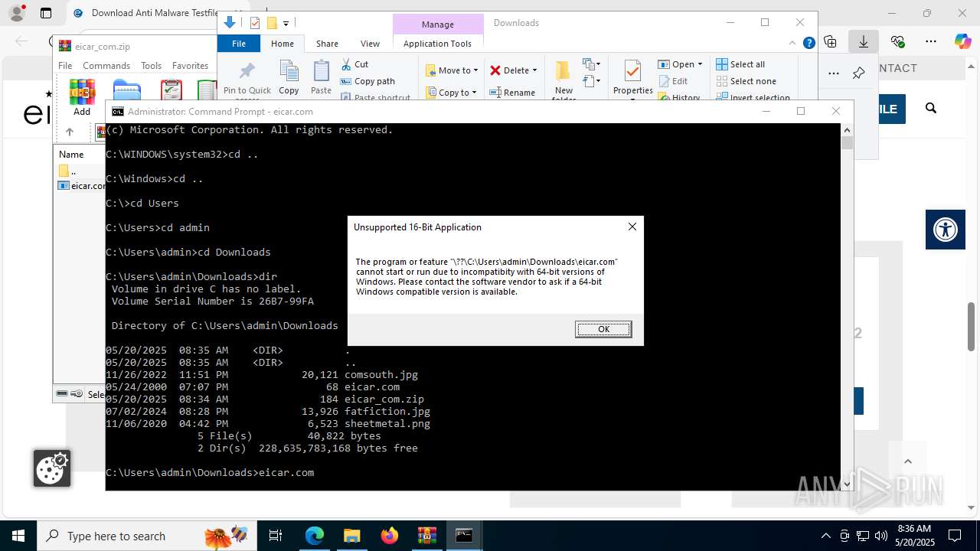Viewport: 980px width, 551px height.
Task: Open WinRAR Favorites menu
Action: (x=190, y=66)
